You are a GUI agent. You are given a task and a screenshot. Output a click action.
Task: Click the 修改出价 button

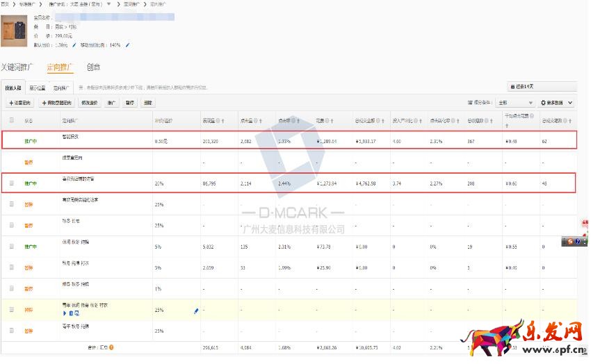tap(89, 103)
